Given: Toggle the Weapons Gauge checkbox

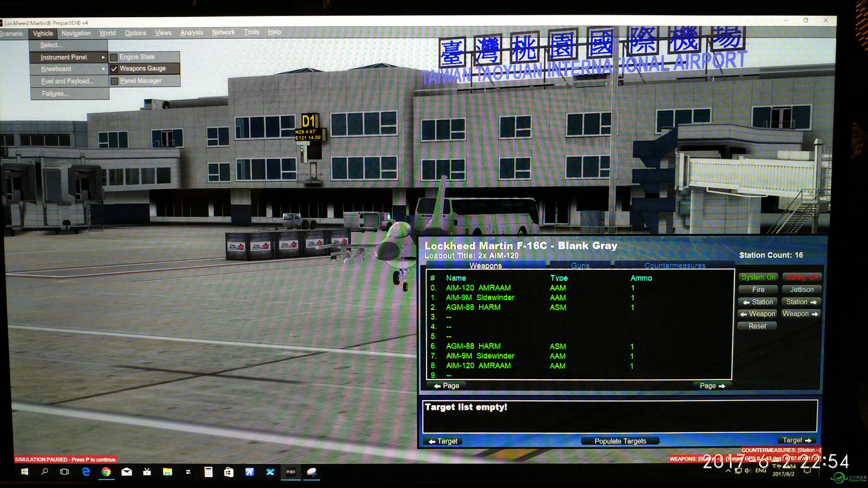Looking at the screenshot, I should click(114, 68).
